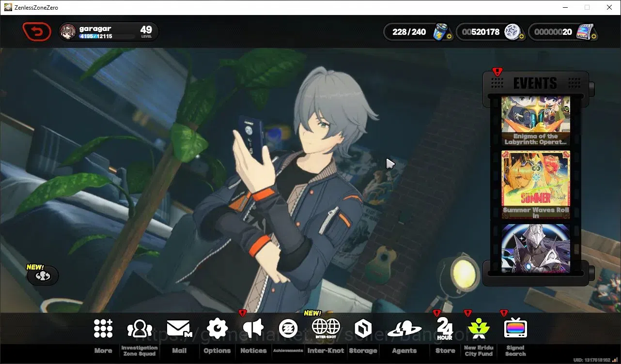The height and width of the screenshot is (364, 621).
Task: Click the Store label text
Action: coord(445,350)
